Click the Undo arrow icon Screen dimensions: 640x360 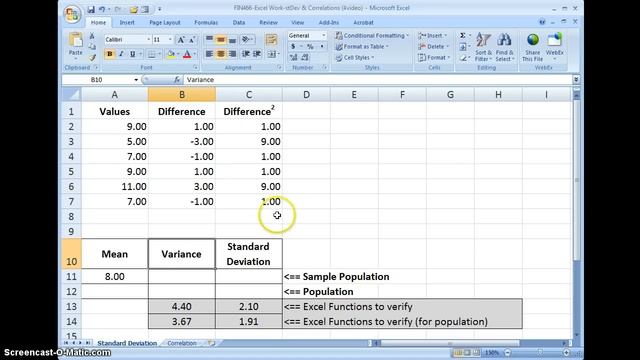[102, 9]
